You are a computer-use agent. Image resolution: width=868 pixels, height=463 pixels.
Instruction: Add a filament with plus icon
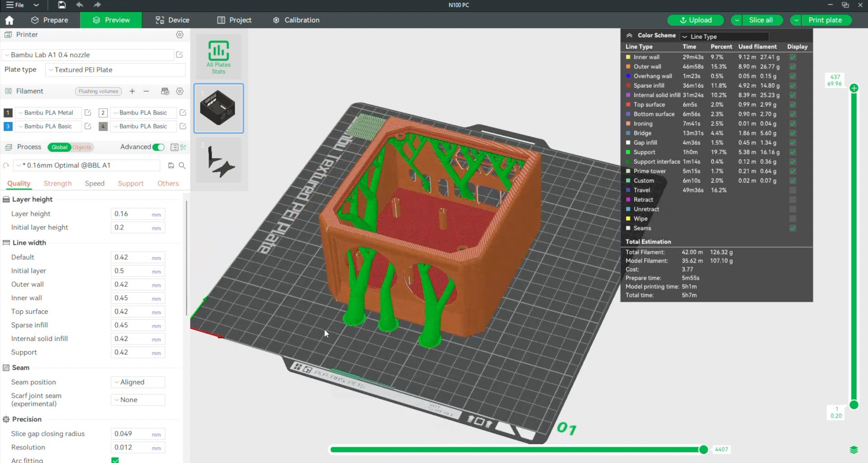click(x=132, y=91)
